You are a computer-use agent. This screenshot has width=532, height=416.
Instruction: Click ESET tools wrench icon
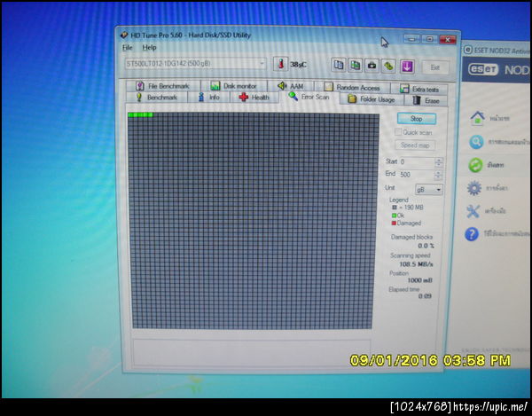click(x=473, y=211)
